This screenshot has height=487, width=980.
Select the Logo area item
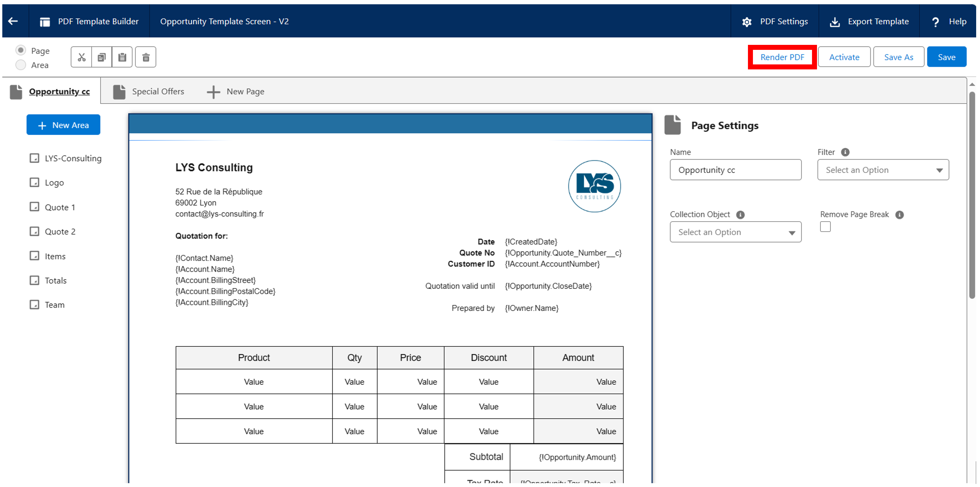pyautogui.click(x=47, y=183)
